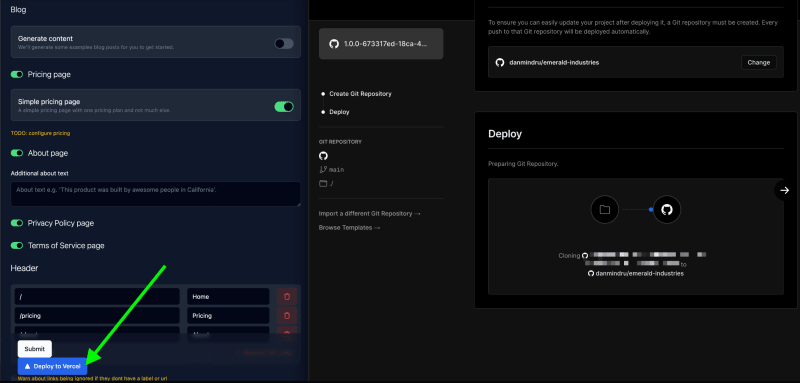Viewport: 800px width, 383px height.
Task: Edit the Home header label field
Action: (228, 296)
